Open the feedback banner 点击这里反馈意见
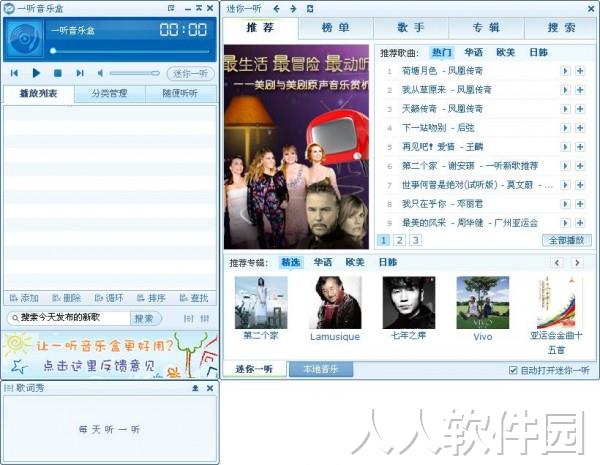 110,355
